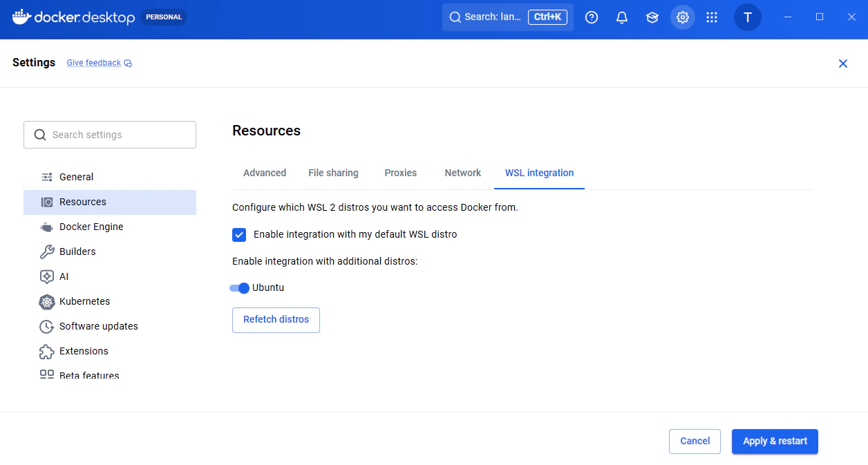Viewport: 868px width, 465px height.
Task: Click the PERSONAL plan badge
Action: click(x=164, y=17)
